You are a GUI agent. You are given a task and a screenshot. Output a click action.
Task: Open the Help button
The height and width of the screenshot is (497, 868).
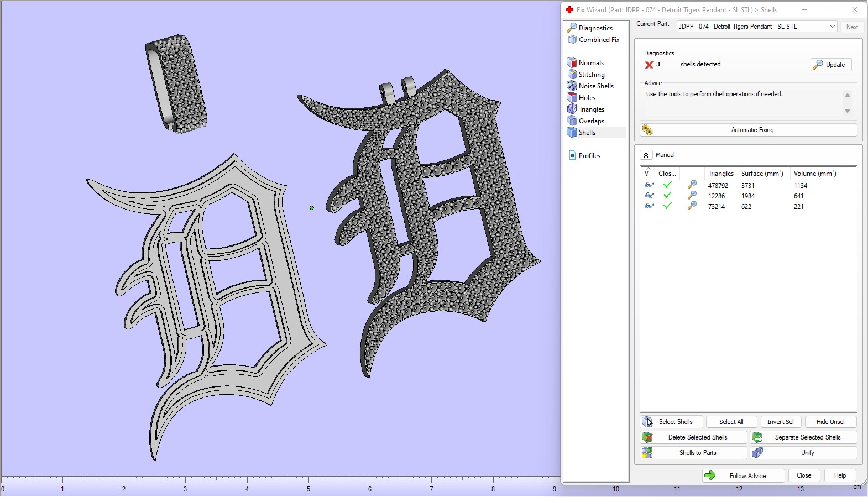tap(840, 475)
